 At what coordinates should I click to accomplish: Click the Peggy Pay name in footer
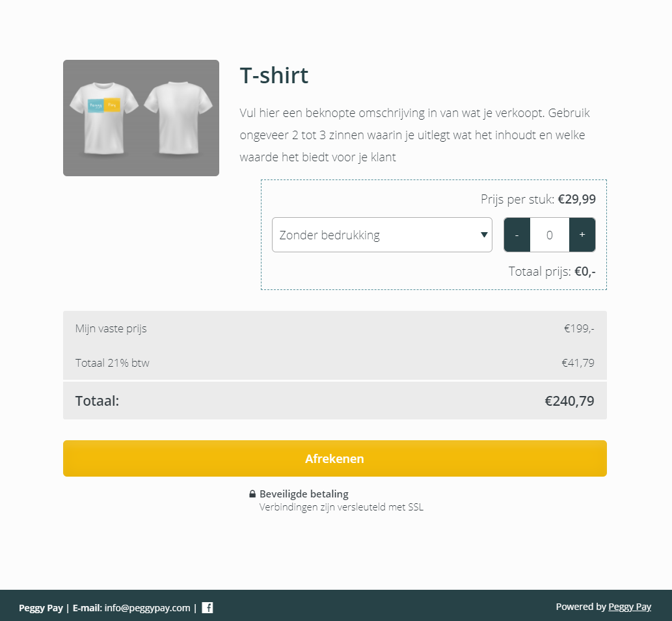click(41, 608)
